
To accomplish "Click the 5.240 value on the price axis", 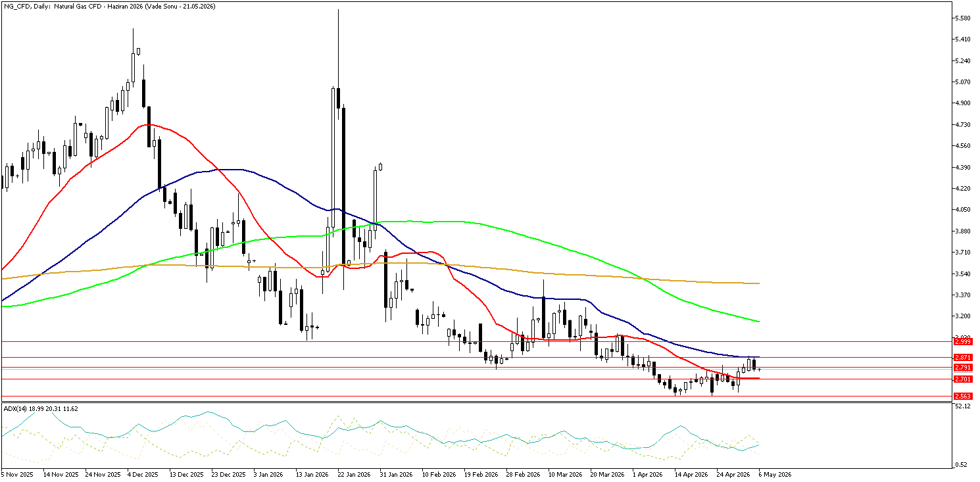I will coord(964,61).
